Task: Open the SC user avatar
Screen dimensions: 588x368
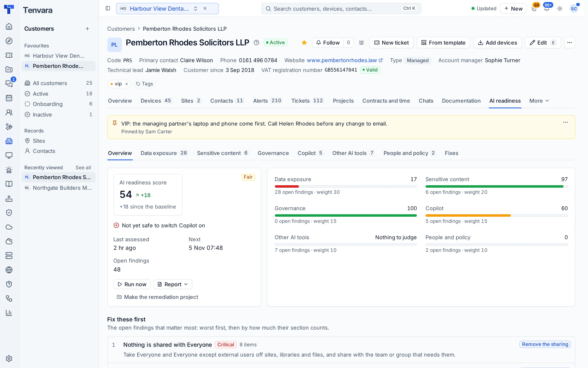Action: click(574, 9)
